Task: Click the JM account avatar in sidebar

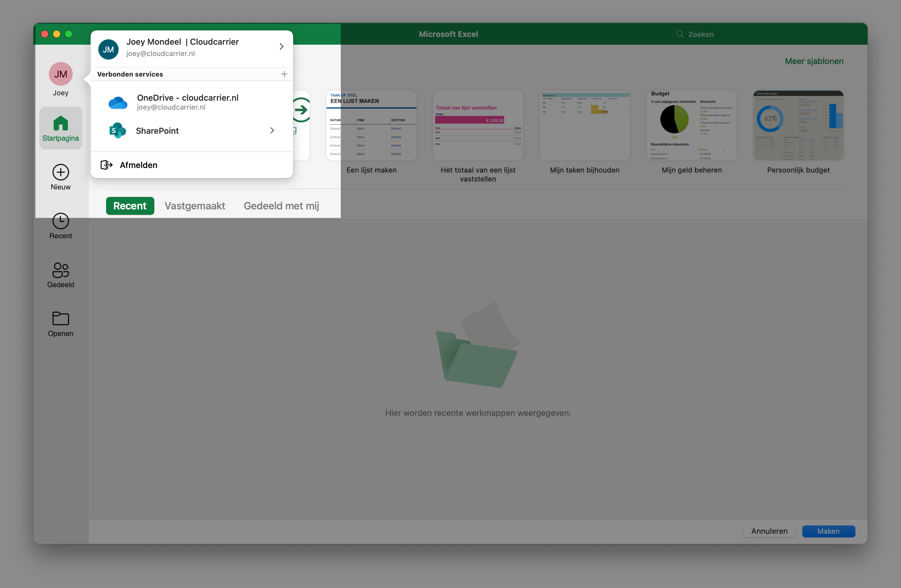Action: 60,74
